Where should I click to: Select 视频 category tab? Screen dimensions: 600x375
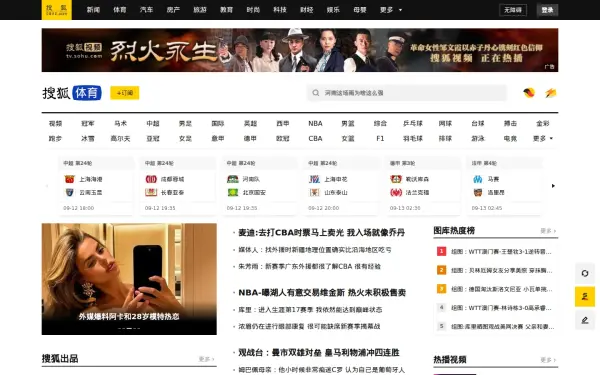(55, 124)
